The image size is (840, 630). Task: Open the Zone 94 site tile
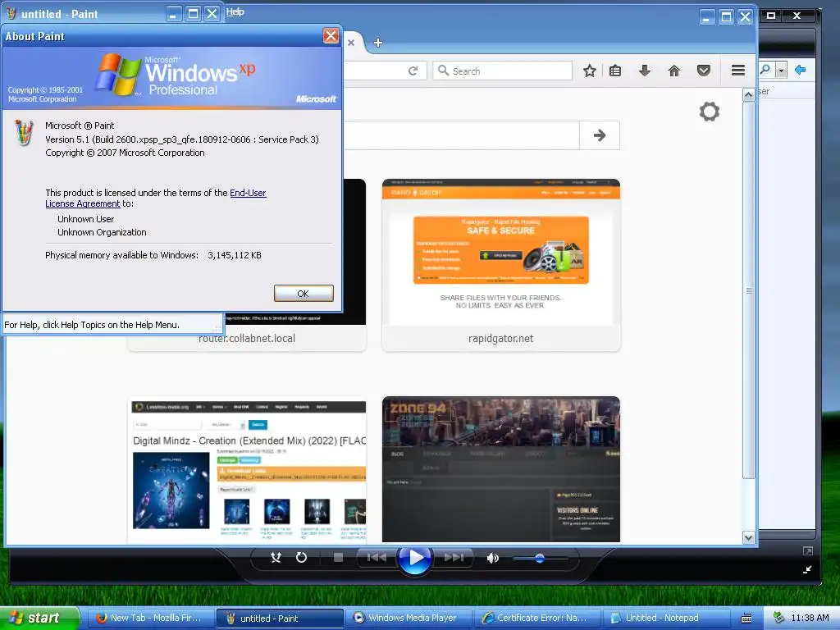501,469
